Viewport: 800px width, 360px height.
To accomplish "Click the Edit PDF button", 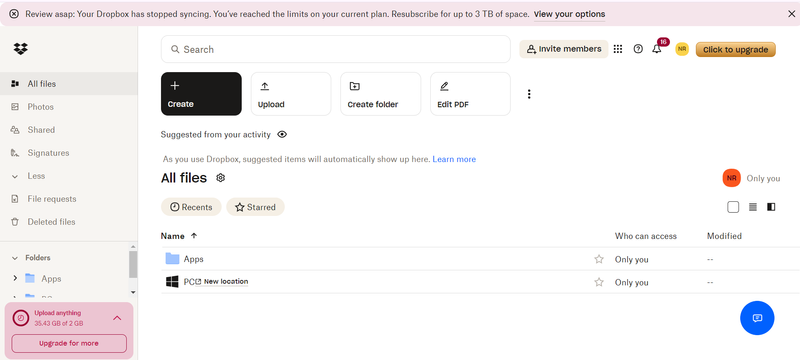I will coord(470,94).
